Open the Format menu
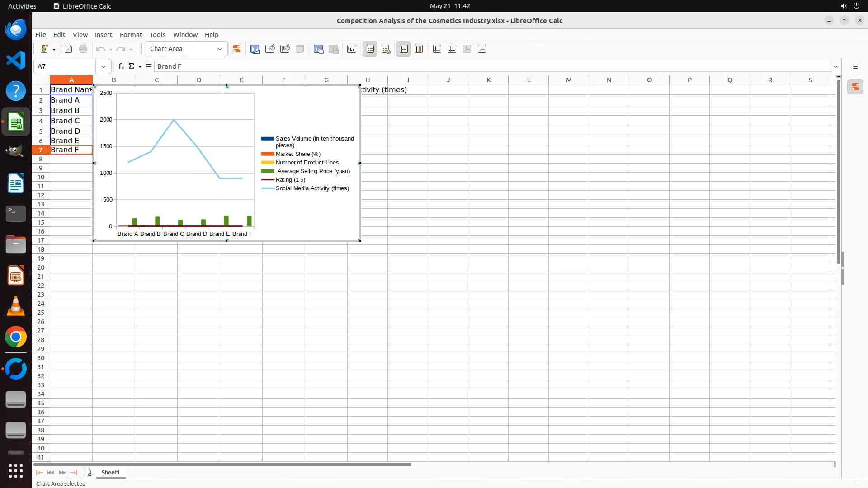 [131, 34]
